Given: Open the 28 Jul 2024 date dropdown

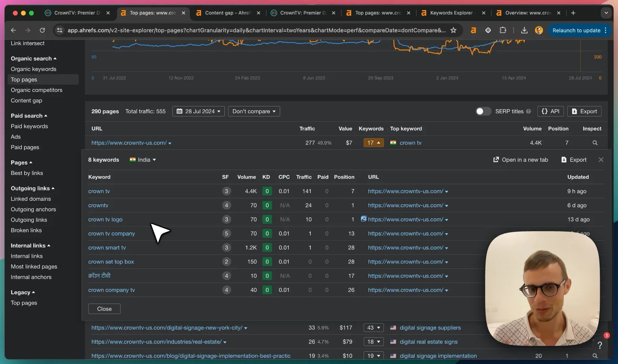Looking at the screenshot, I should [x=198, y=111].
